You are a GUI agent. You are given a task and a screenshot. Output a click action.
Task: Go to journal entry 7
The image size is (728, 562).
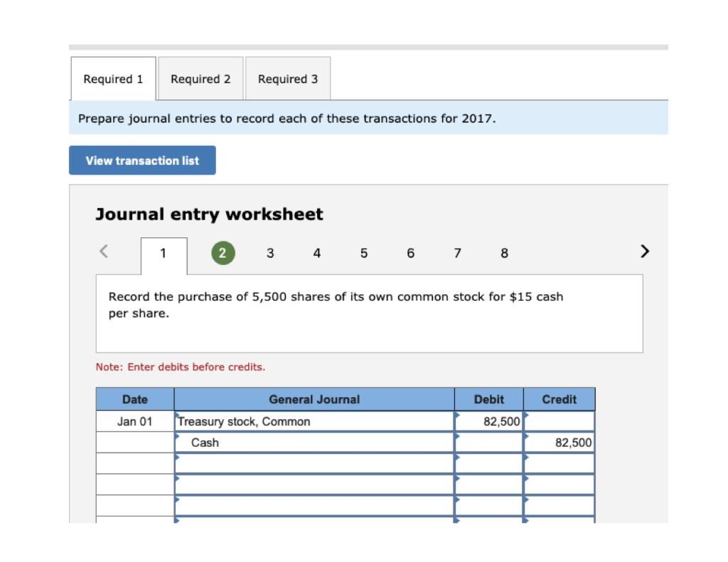pos(457,253)
